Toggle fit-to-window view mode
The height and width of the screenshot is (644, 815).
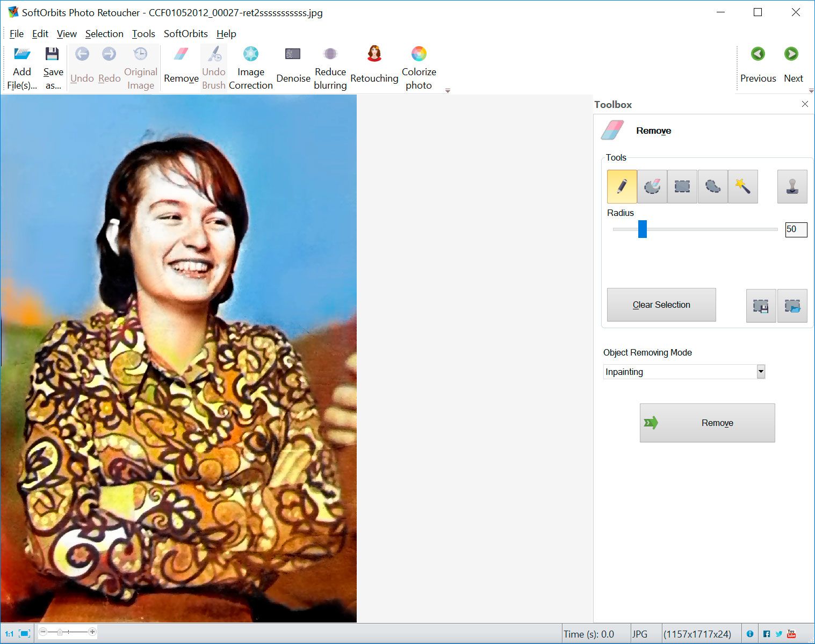pos(23,633)
